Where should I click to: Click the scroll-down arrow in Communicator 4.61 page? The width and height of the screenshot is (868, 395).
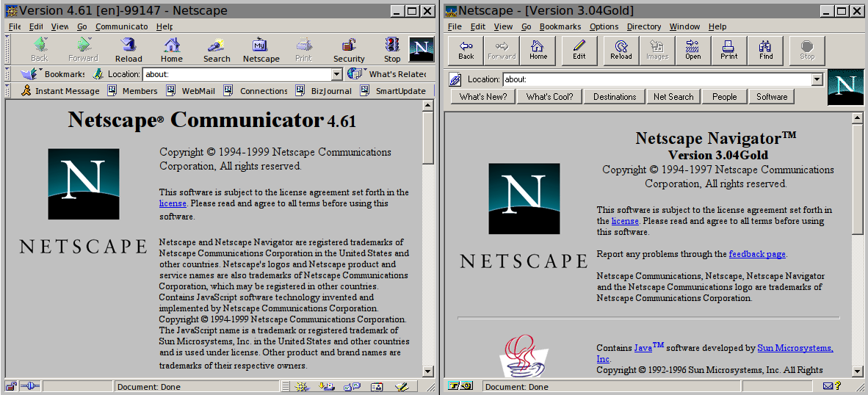(x=428, y=372)
